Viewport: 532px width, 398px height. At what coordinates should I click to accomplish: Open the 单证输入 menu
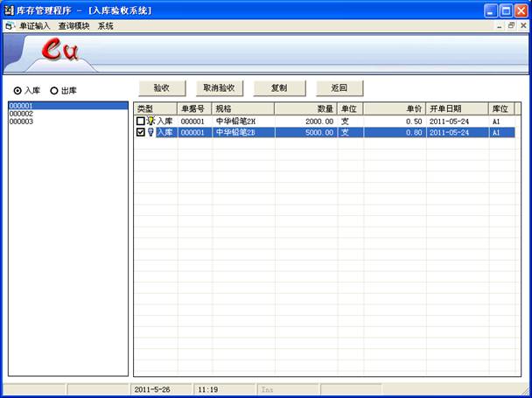(33, 26)
